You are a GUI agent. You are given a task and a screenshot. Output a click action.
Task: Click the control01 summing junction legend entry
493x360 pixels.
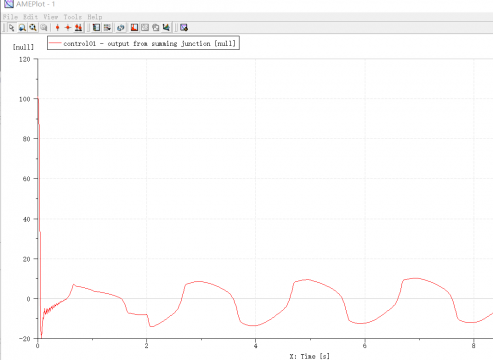143,43
